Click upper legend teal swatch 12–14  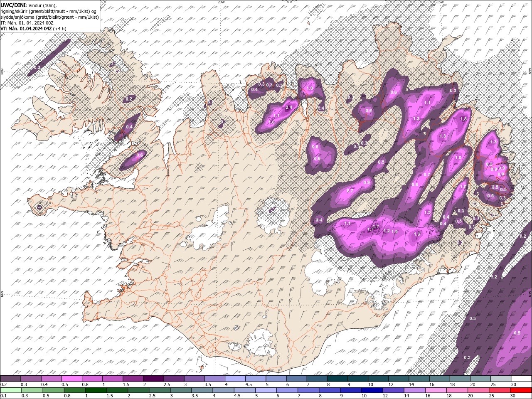[399, 379]
